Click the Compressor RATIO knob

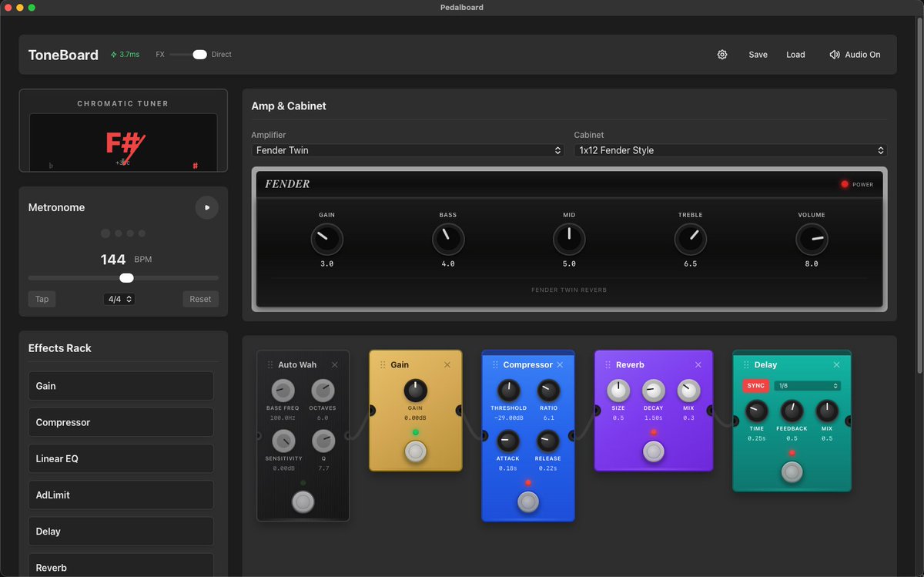coord(548,391)
